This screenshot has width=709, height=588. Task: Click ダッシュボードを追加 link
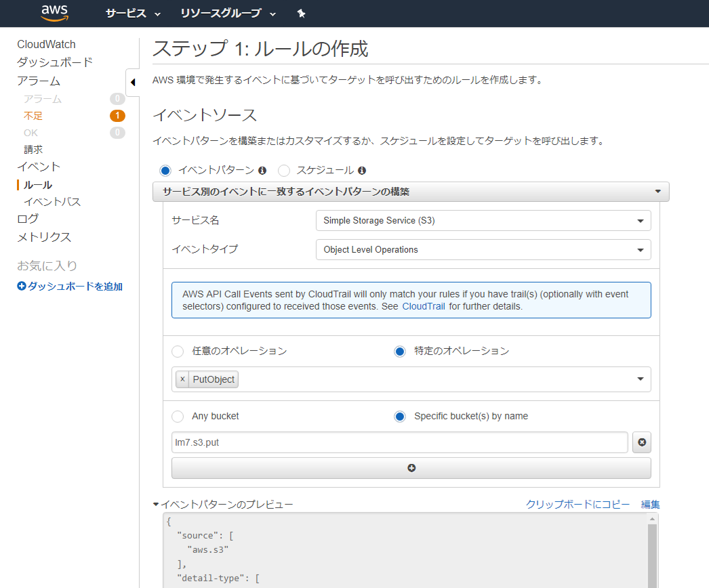pyautogui.click(x=70, y=286)
